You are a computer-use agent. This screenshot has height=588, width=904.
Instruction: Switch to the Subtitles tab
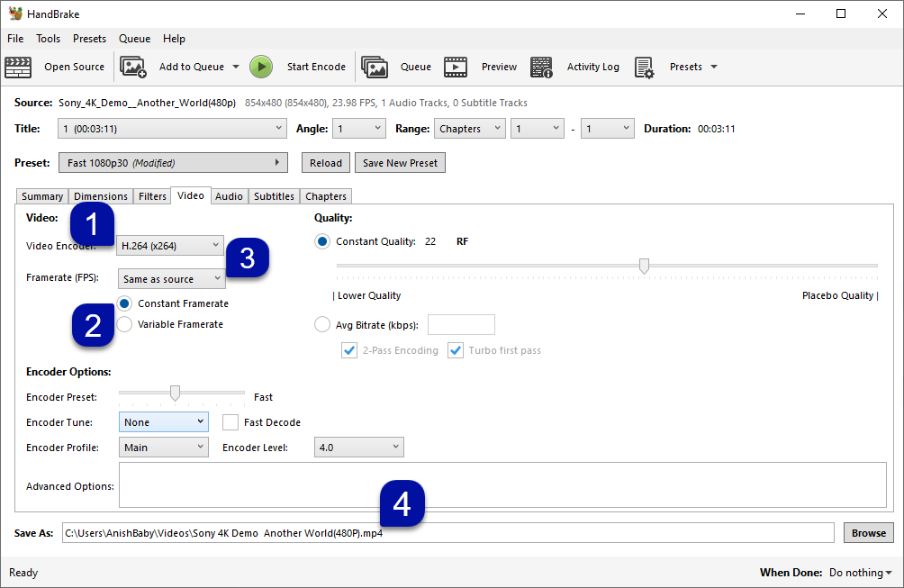click(x=274, y=196)
